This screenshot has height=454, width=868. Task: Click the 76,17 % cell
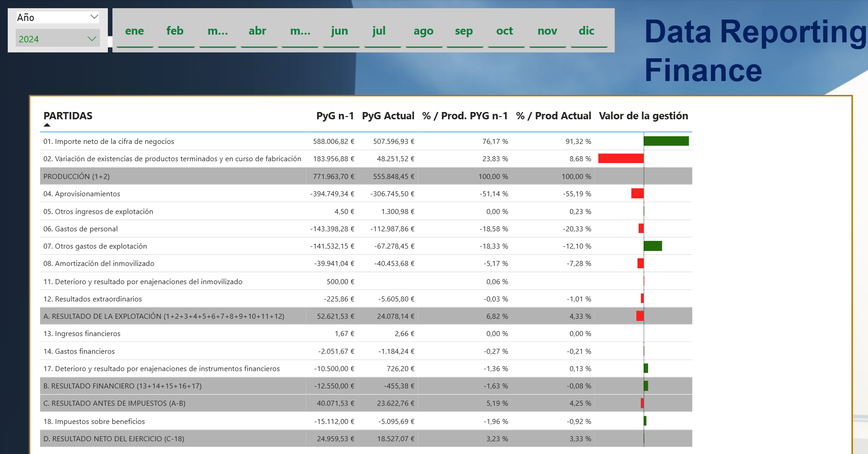(495, 141)
